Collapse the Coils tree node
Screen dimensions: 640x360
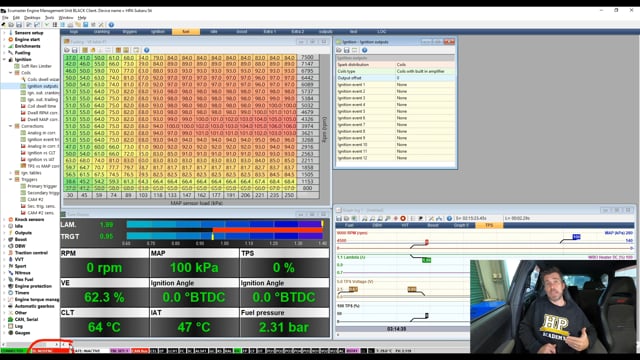(x=11, y=73)
